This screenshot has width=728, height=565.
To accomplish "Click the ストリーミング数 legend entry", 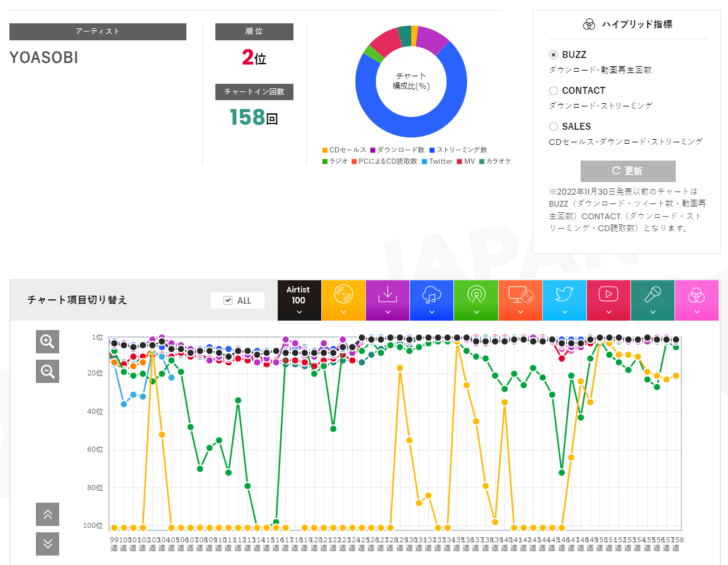I will click(x=458, y=150).
